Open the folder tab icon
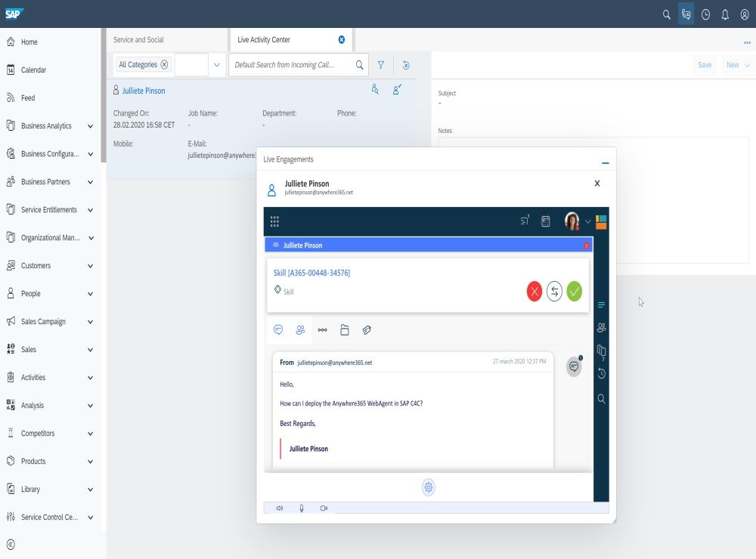 point(345,329)
